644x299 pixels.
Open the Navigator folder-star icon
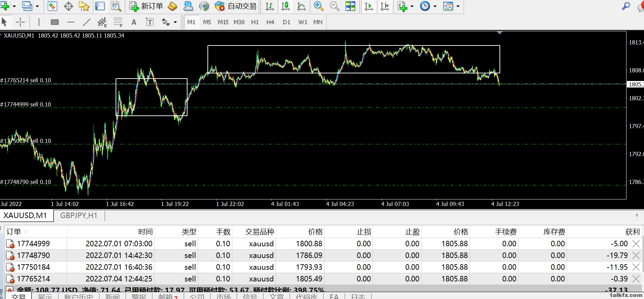point(84,6)
